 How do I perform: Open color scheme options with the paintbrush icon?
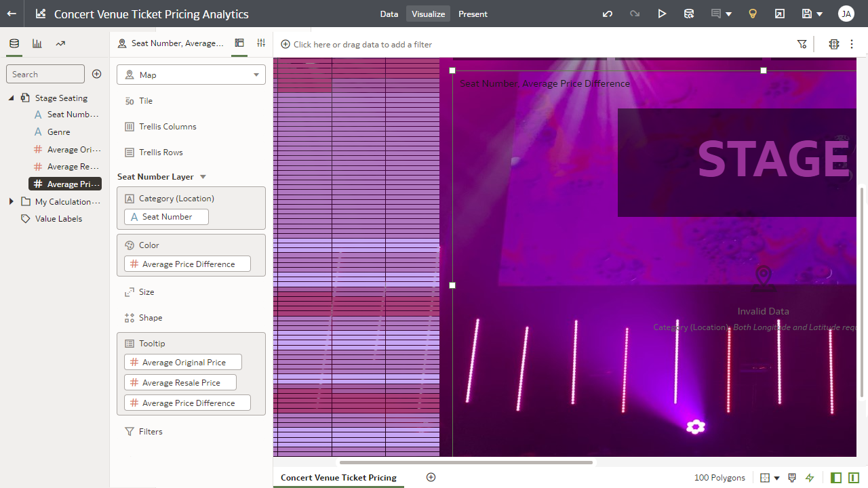click(791, 477)
